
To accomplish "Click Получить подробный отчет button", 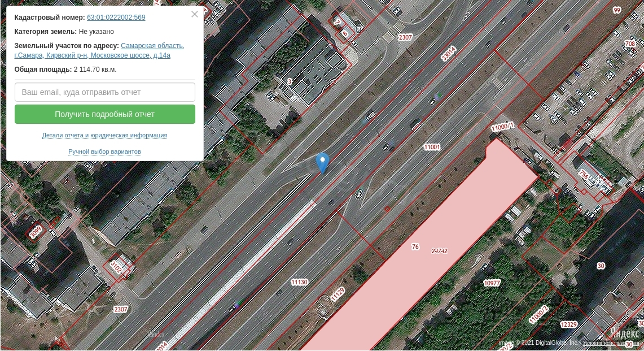I will (105, 114).
